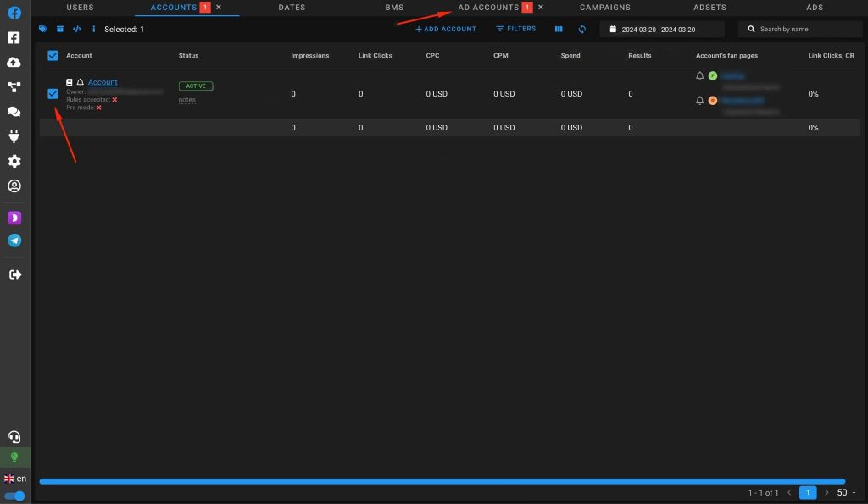Click the book icon beside Account name

(x=70, y=82)
